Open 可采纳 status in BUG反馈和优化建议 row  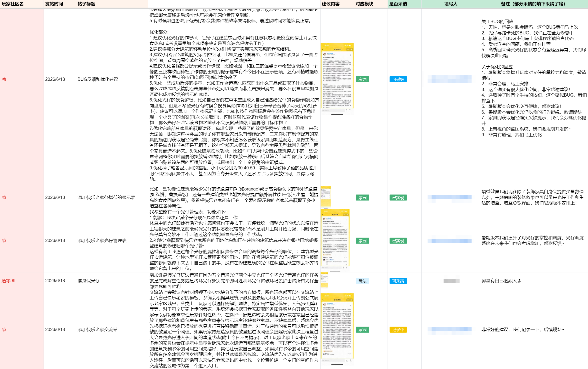[x=398, y=79]
